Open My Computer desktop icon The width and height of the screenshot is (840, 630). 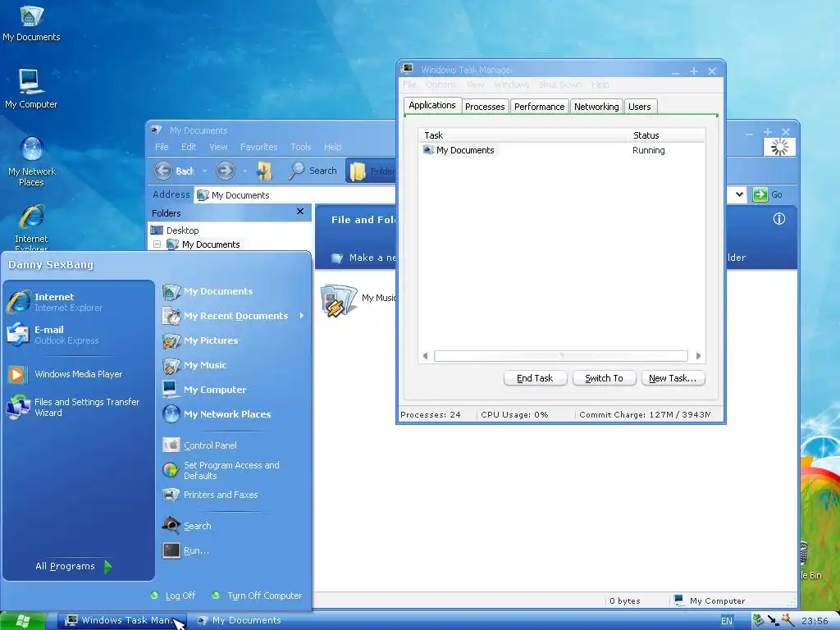coord(31,89)
